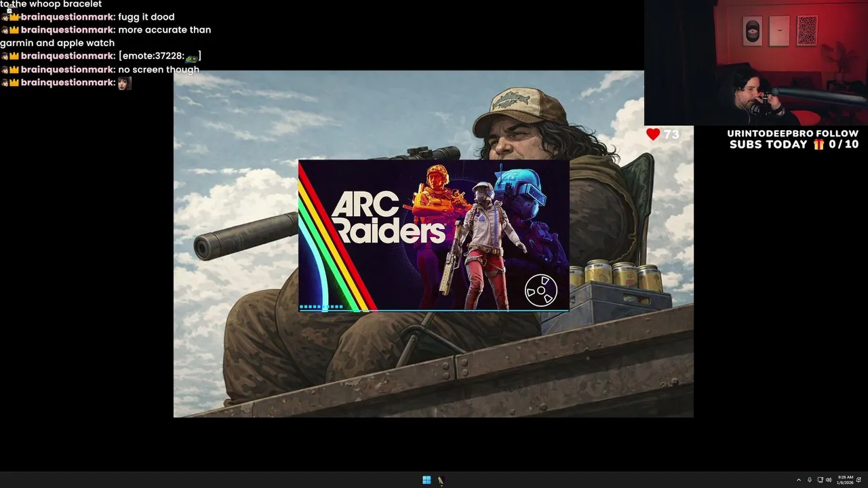The height and width of the screenshot is (488, 868).
Task: Open the volume speaker tray icon
Action: click(829, 480)
